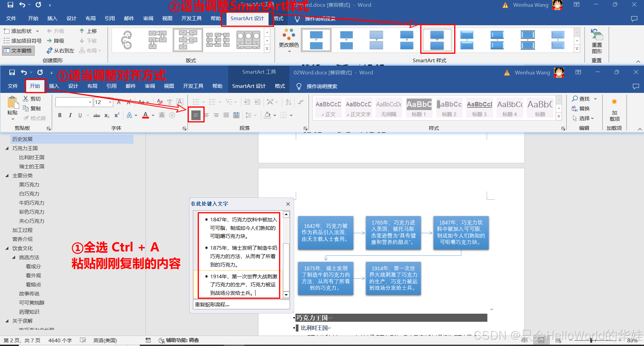The height and width of the screenshot is (346, 644).
Task: Collapse the 巧克力王国 heading in navigation
Action: pos(7,148)
